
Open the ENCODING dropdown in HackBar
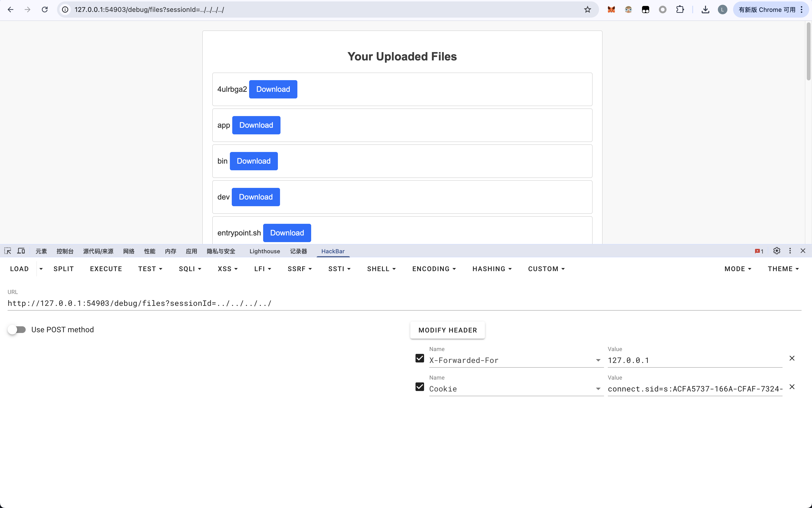(434, 269)
